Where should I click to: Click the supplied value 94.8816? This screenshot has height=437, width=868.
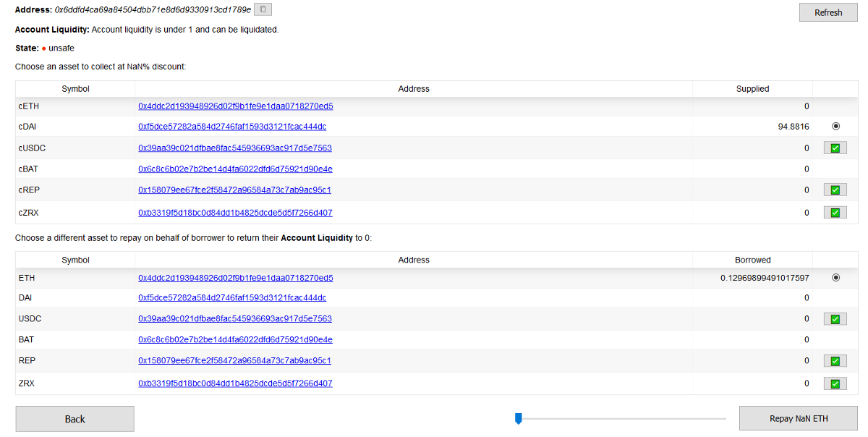click(x=793, y=127)
